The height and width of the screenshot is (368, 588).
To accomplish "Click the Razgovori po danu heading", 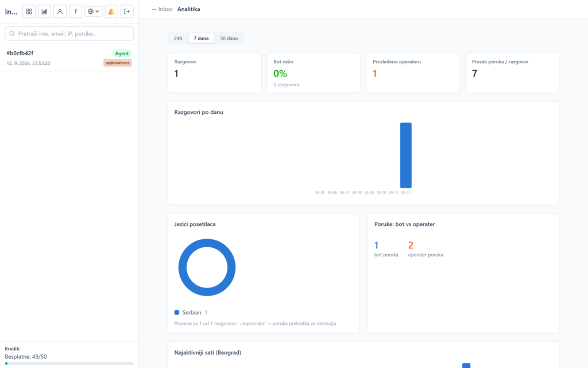I will click(x=199, y=112).
